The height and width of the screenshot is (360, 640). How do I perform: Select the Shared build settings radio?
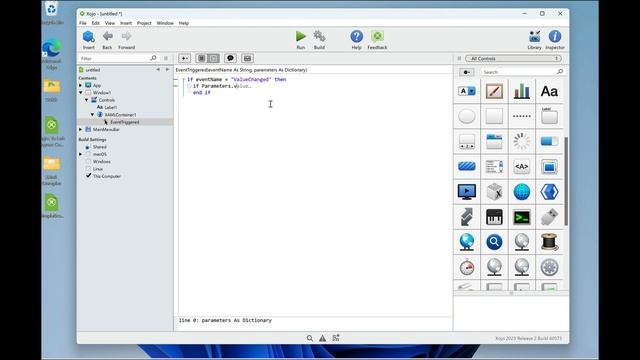pyautogui.click(x=87, y=147)
